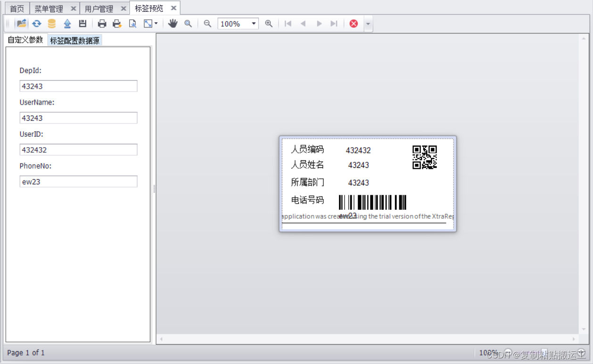The height and width of the screenshot is (364, 593).
Task: Save the current label report
Action: (x=82, y=23)
